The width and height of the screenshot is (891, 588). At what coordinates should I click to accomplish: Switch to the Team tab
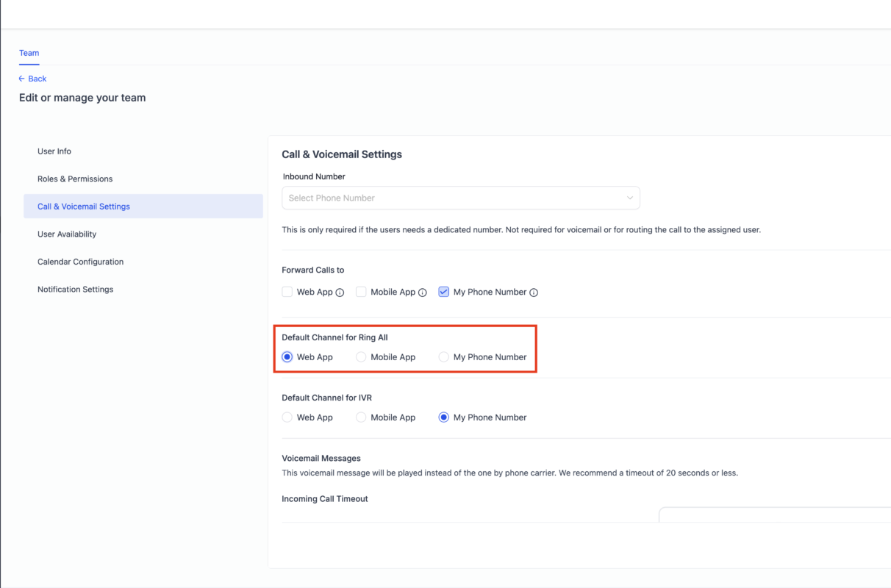pos(29,53)
